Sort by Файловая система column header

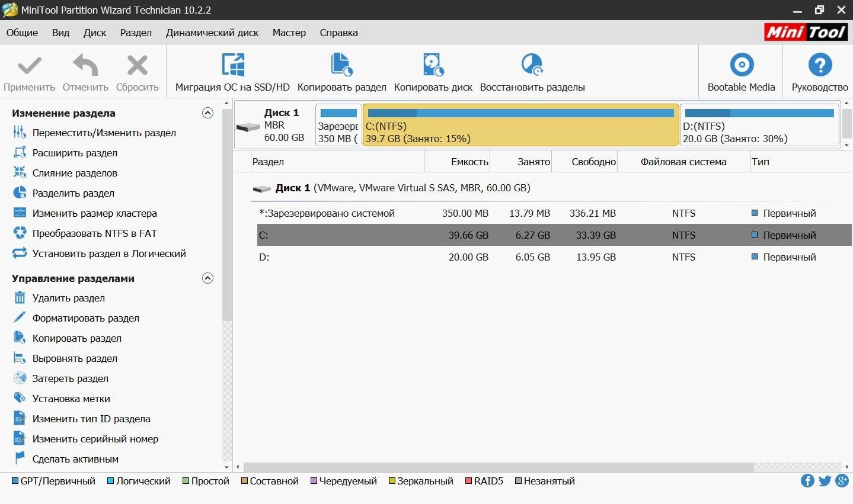pyautogui.click(x=683, y=162)
